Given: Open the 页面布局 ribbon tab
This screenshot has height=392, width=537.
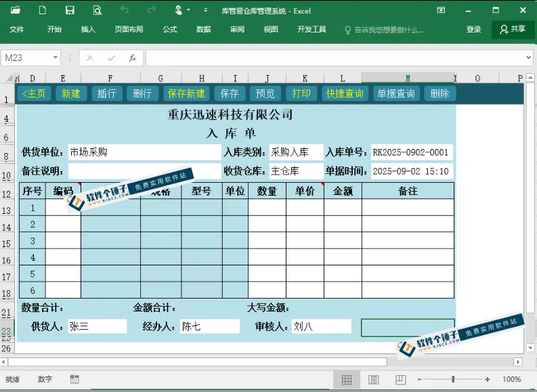Looking at the screenshot, I should point(129,29).
